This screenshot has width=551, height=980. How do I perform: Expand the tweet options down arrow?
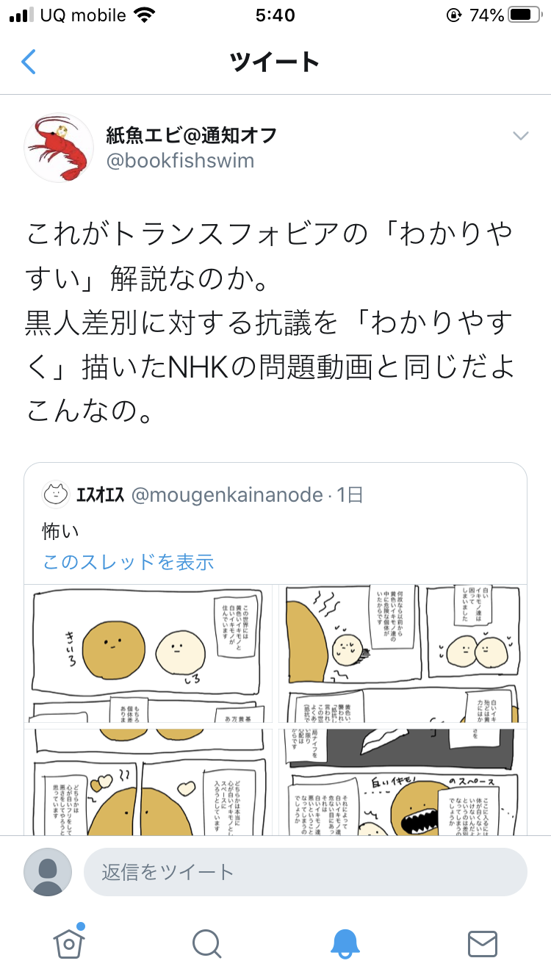pyautogui.click(x=520, y=136)
